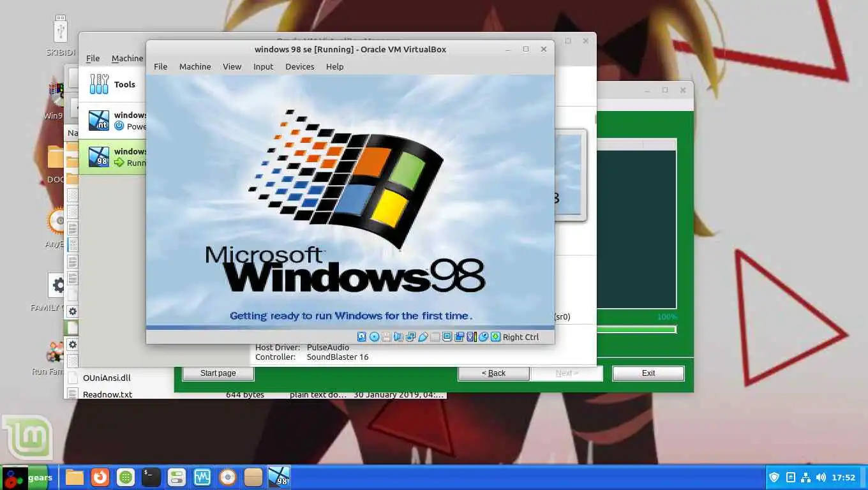The image size is (868, 490).
Task: Minimize the Windows 98 VM window
Action: tap(508, 49)
